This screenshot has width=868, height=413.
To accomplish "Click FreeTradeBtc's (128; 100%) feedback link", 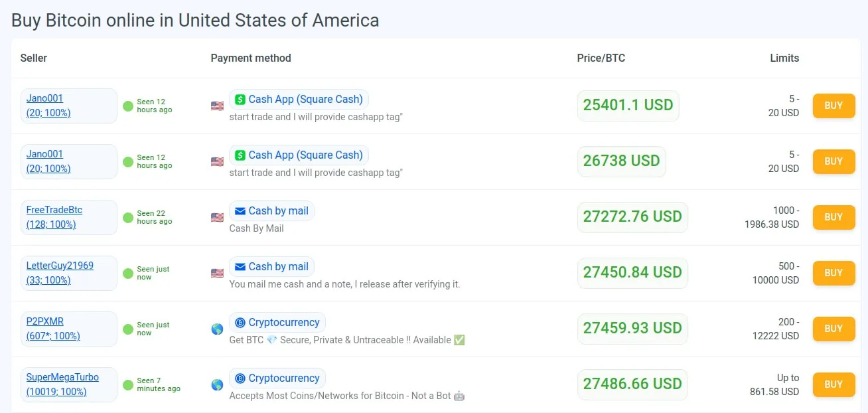I will (50, 224).
